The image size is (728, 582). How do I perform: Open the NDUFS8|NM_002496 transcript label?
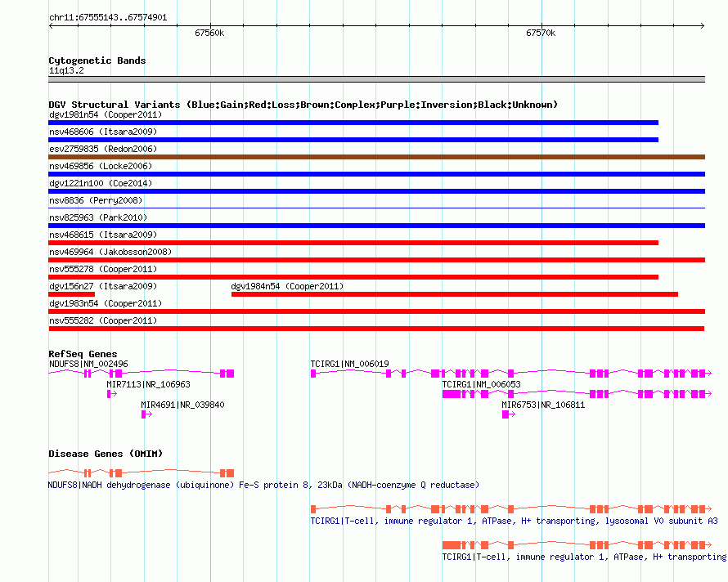tap(88, 364)
